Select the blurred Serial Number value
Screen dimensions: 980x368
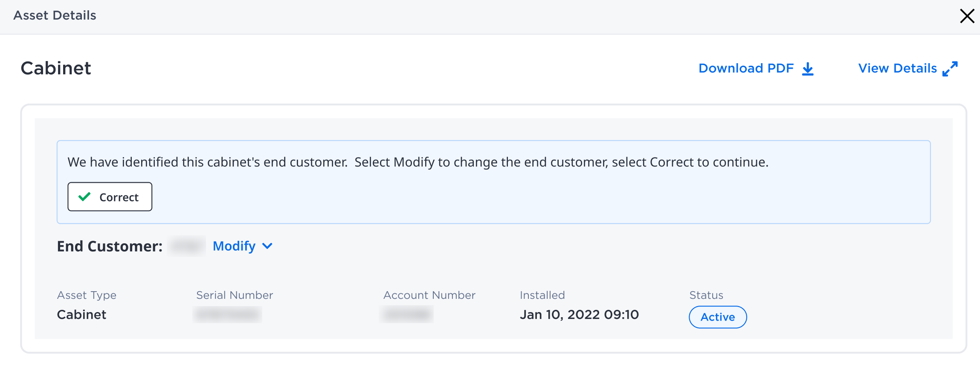coord(227,315)
